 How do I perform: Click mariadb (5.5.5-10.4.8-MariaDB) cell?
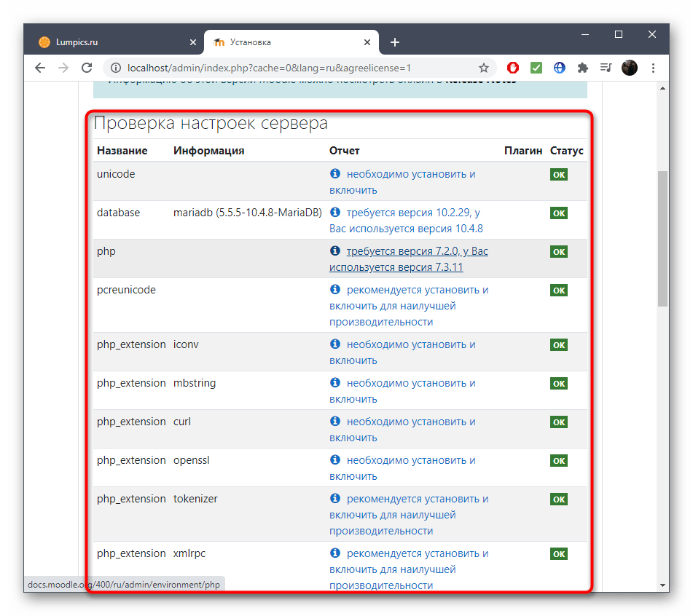pyautogui.click(x=248, y=213)
